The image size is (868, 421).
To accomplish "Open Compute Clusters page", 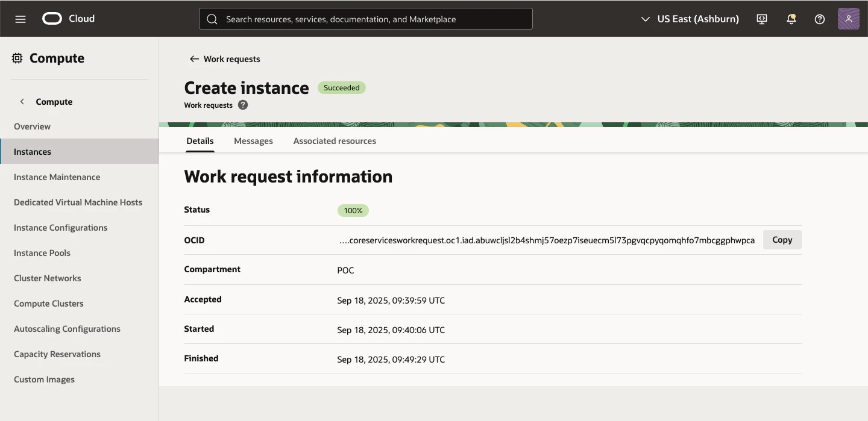I will tap(49, 304).
